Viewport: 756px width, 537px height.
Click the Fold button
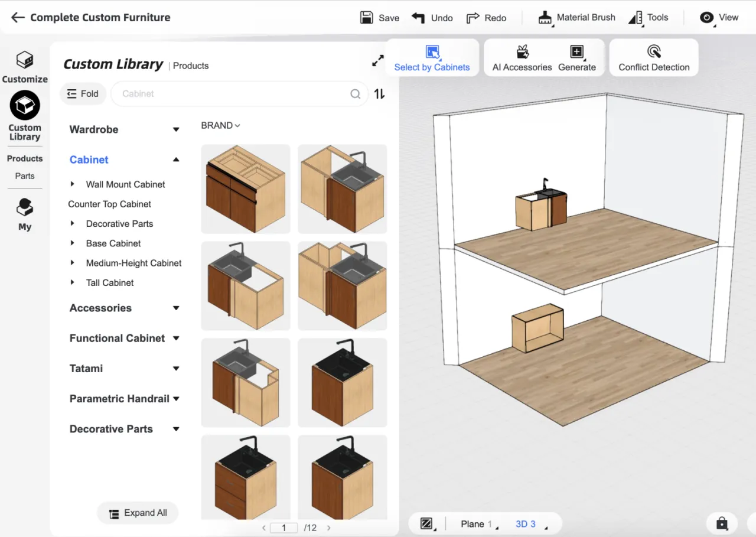83,93
